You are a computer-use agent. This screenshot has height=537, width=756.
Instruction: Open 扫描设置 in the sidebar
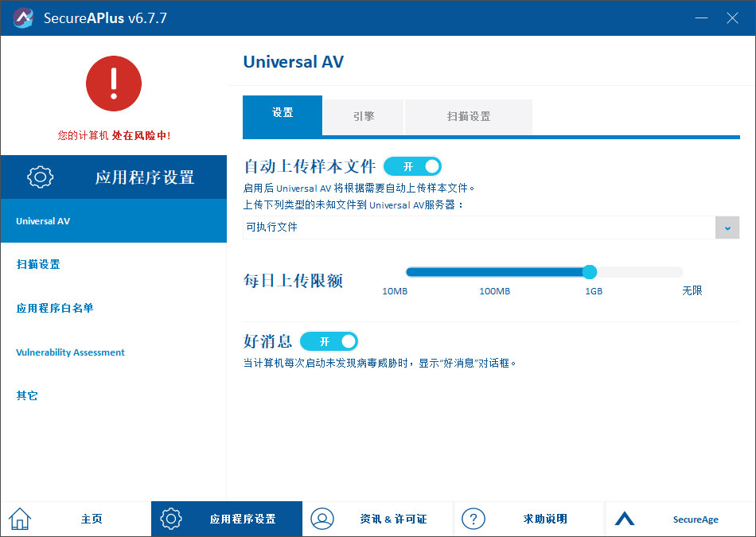coord(114,264)
